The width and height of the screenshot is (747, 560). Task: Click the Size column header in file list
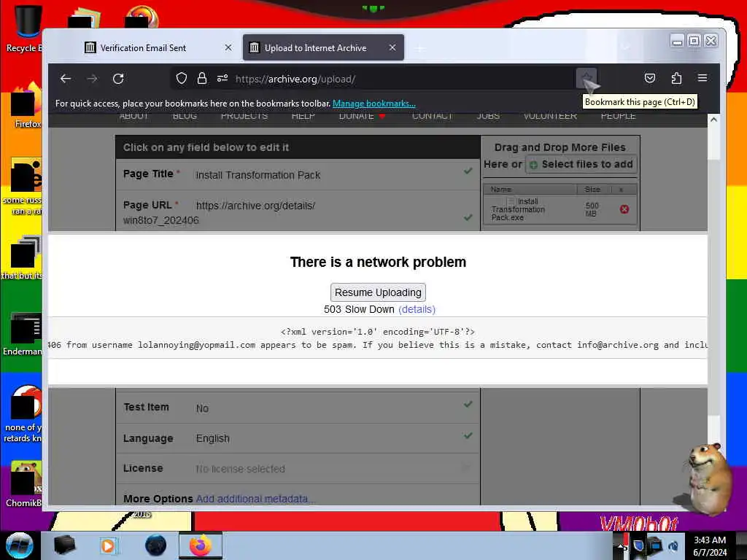coord(592,190)
